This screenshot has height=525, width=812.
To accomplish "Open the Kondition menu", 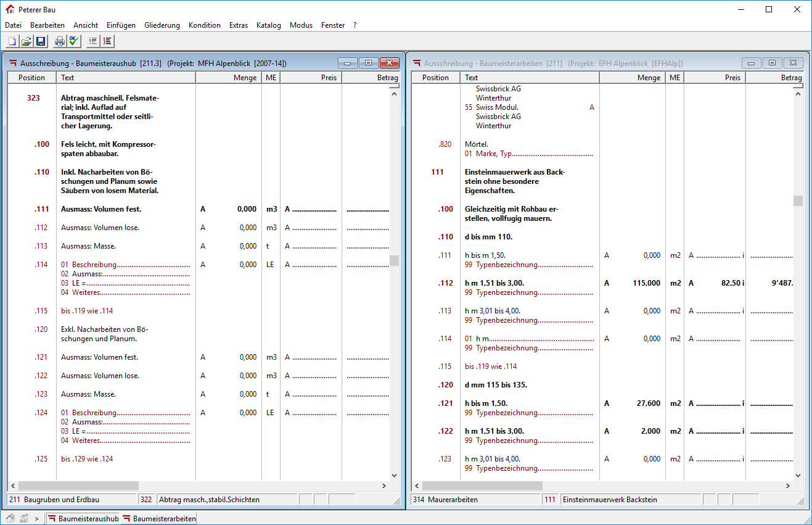I will coord(205,25).
